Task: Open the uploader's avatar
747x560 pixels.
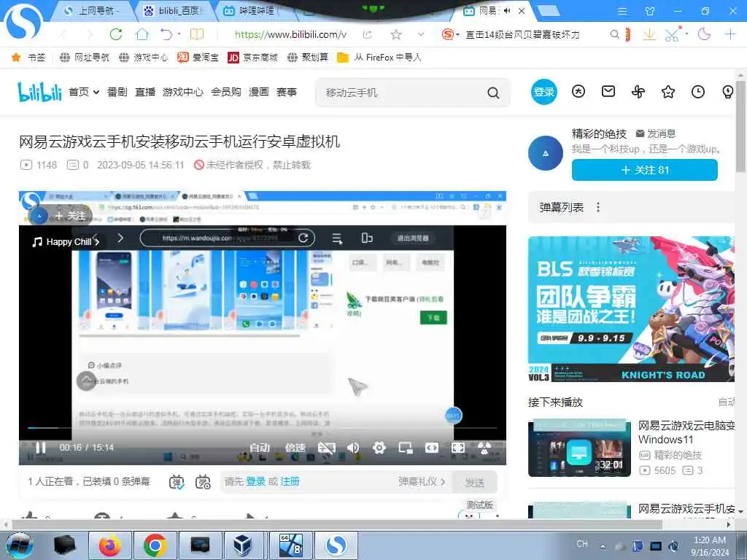Action: tap(546, 153)
